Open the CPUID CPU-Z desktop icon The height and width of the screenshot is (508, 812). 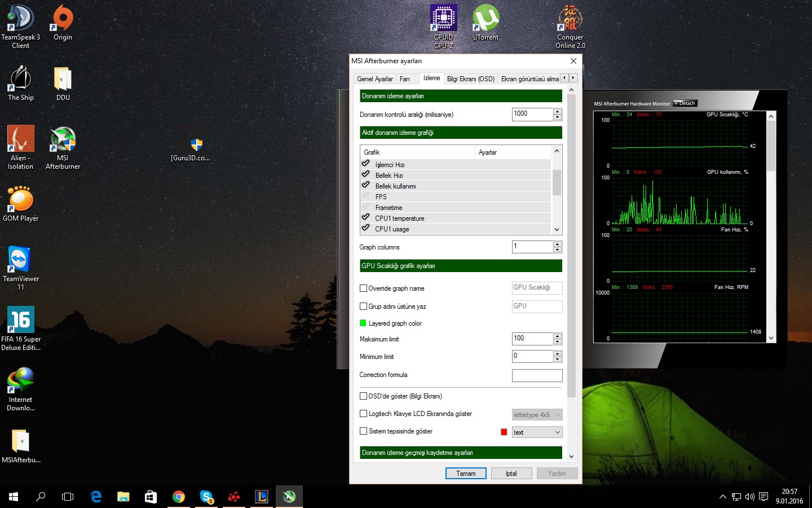[x=443, y=19]
